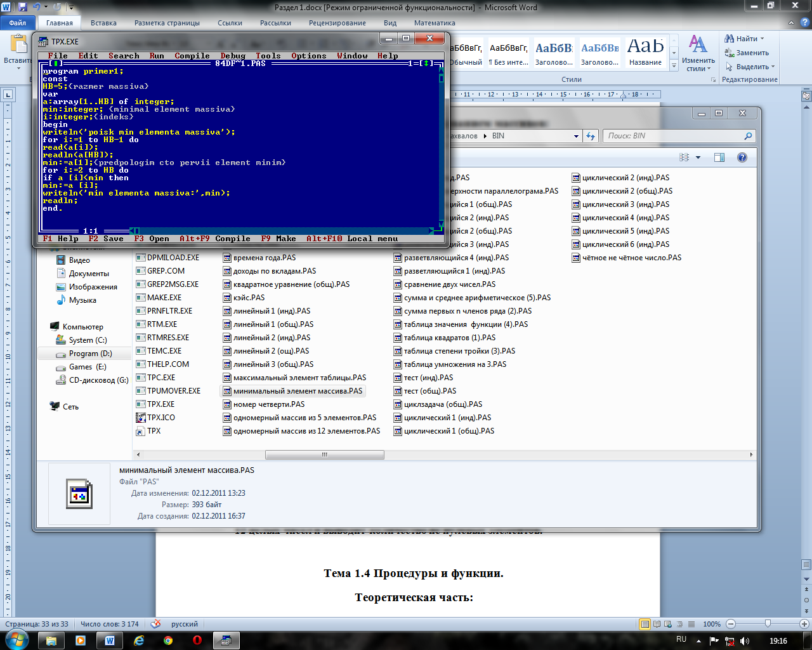This screenshot has width=812, height=650.
Task: Click the Word zoom out minus button
Action: click(731, 624)
